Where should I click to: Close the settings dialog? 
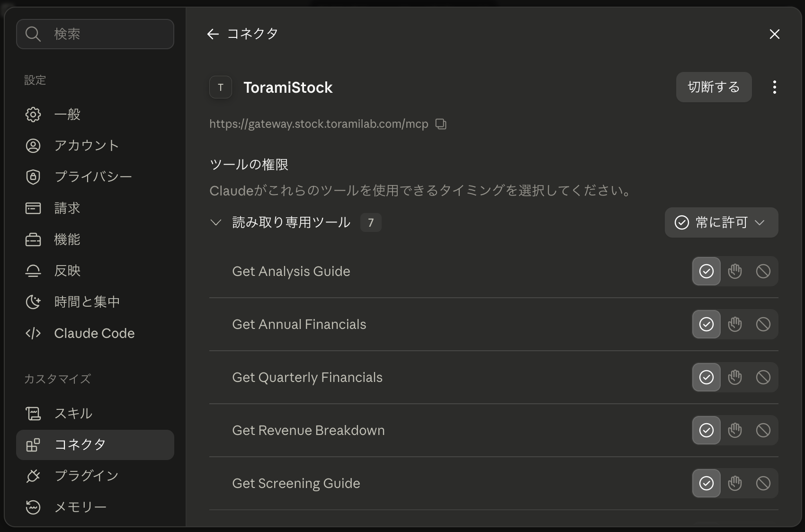point(775,34)
